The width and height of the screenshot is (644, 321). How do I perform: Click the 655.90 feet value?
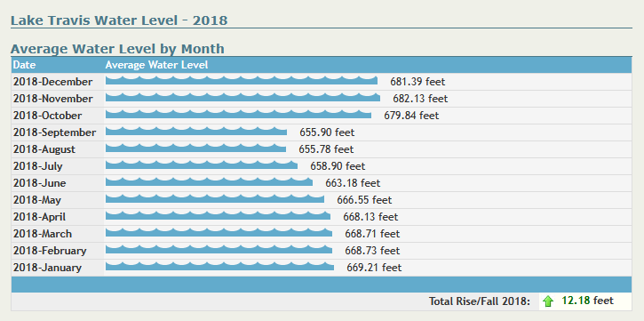click(x=327, y=132)
